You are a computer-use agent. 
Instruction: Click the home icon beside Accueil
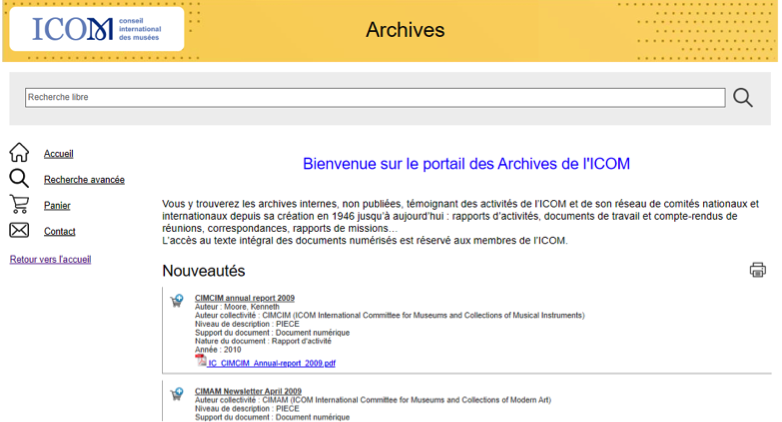click(x=19, y=153)
